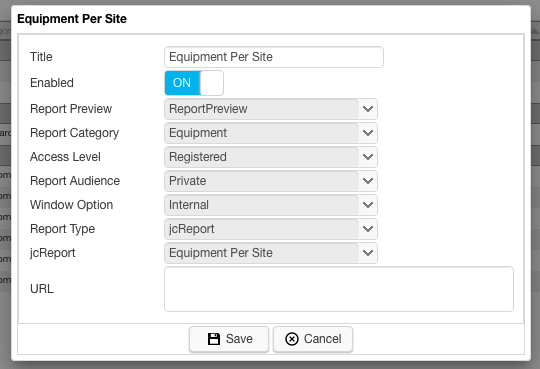Open the ReportPreview dropdown

[x=271, y=109]
